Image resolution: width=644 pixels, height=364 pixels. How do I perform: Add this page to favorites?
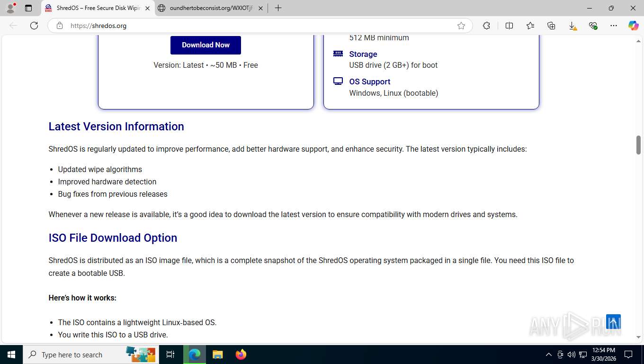click(461, 26)
